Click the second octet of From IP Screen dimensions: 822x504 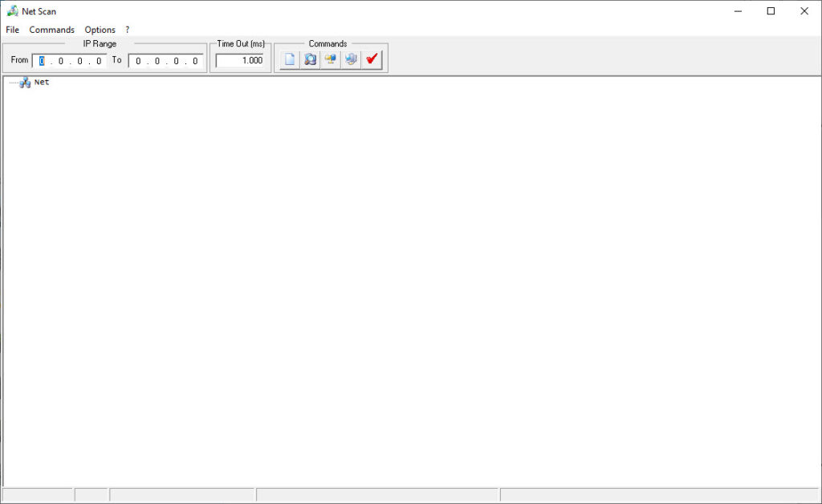(61, 61)
